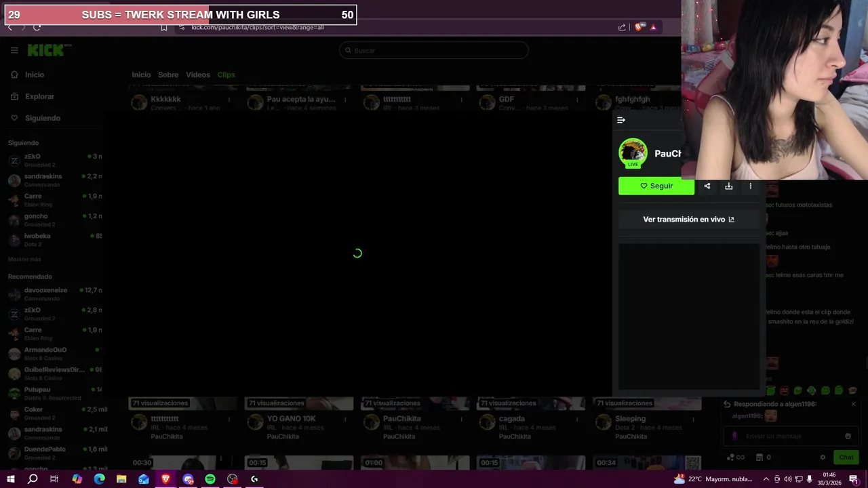Screen dimensions: 868x488
Task: Show hidden system tray icons
Action: 766,479
